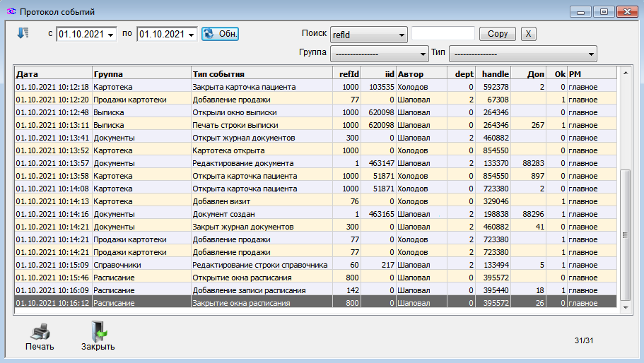The image size is (644, 363).
Task: Click into the search text field
Action: (x=443, y=34)
